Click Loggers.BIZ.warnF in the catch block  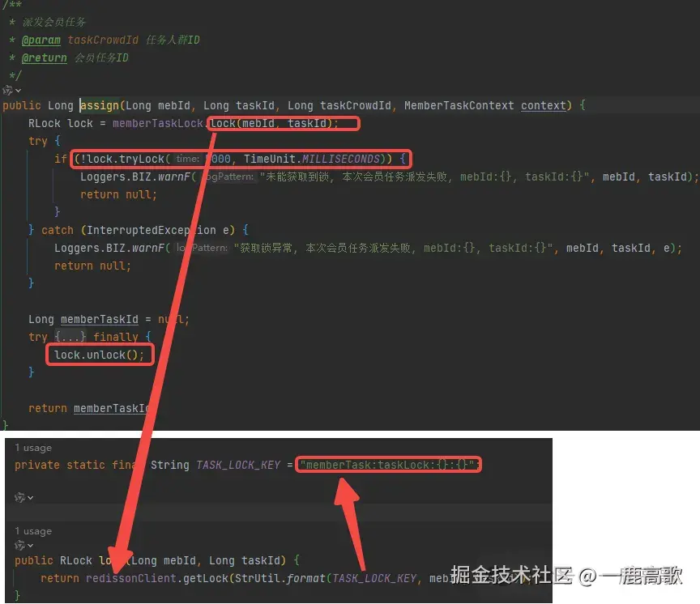pyautogui.click(x=109, y=248)
